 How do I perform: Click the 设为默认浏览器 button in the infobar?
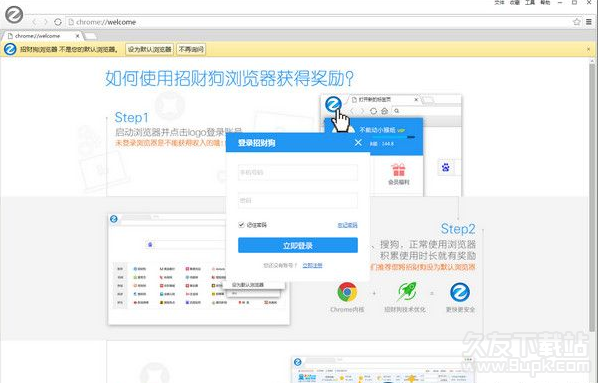click(x=150, y=49)
